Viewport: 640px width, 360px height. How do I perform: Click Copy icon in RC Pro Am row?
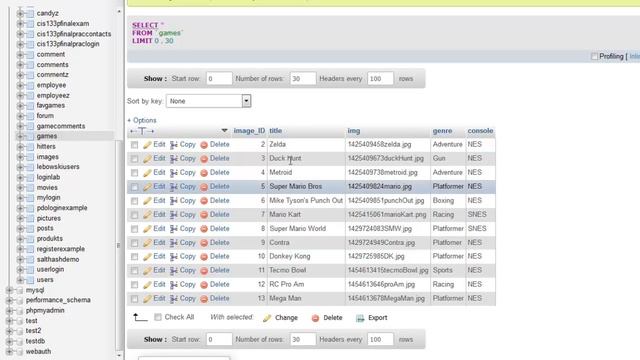point(174,285)
